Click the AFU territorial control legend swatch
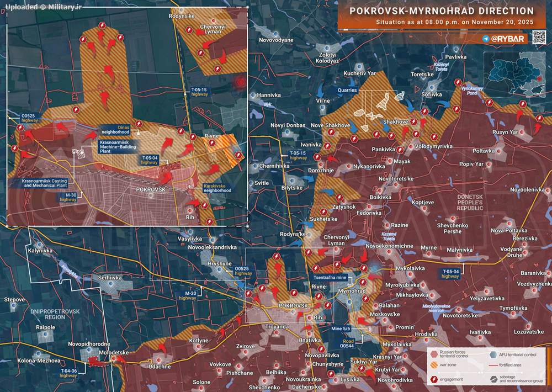Screen dimensions: 552x392 coord(493,354)
